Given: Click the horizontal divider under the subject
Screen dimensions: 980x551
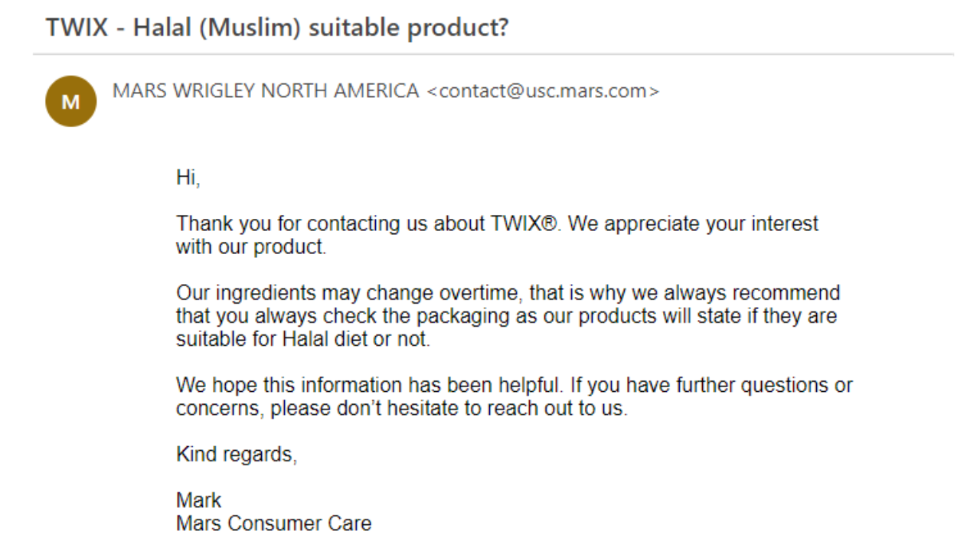Looking at the screenshot, I should pyautogui.click(x=493, y=54).
